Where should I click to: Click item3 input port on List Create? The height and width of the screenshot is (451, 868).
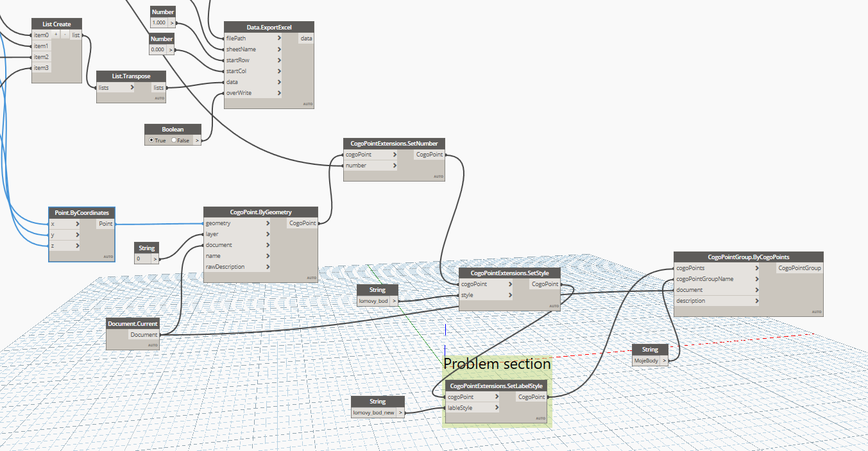(42, 67)
